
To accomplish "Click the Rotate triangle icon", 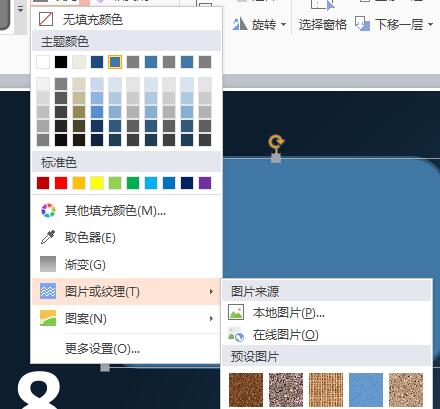I will click(x=240, y=24).
